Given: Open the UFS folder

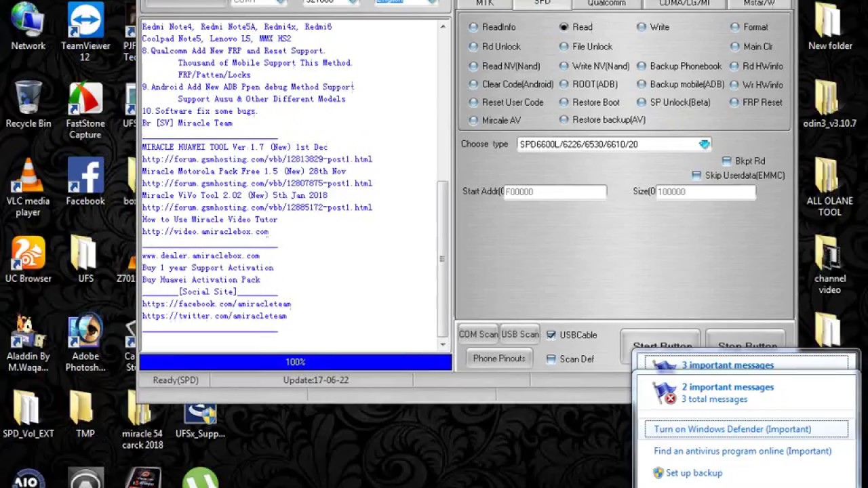Looking at the screenshot, I should [85, 260].
